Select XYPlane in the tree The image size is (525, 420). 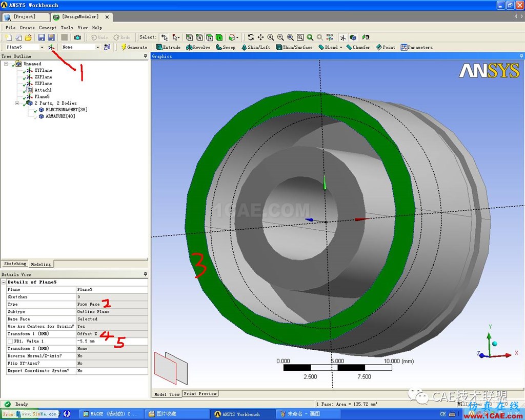(x=43, y=70)
